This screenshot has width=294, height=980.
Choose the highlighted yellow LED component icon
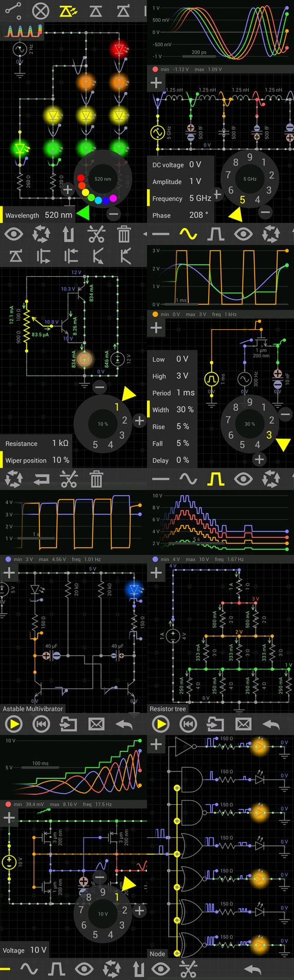coord(68,10)
